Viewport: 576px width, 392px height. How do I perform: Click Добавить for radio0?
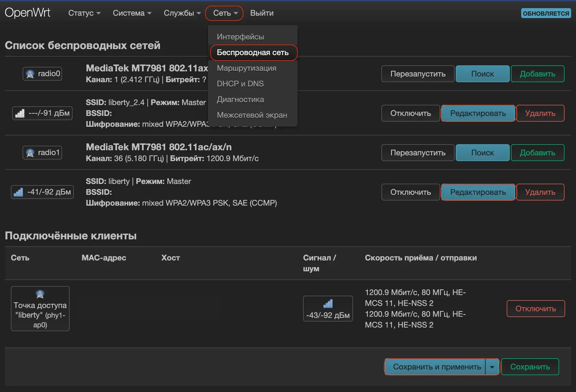(x=538, y=74)
